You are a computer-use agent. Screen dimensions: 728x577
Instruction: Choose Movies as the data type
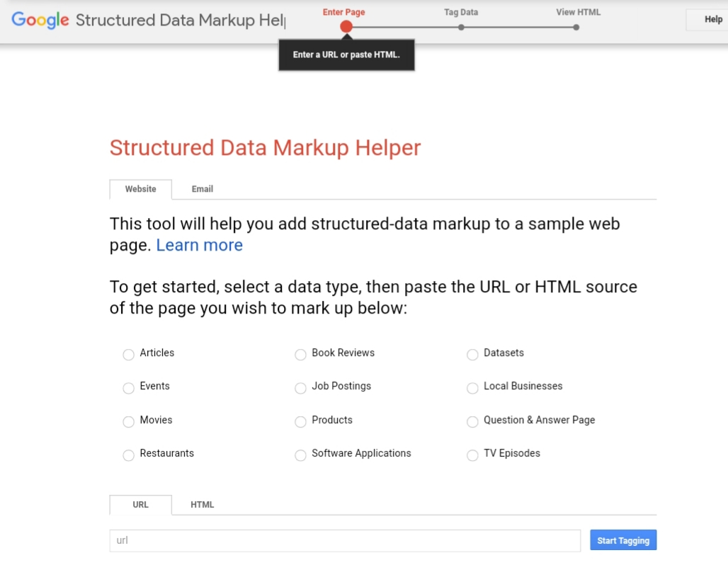pos(128,421)
